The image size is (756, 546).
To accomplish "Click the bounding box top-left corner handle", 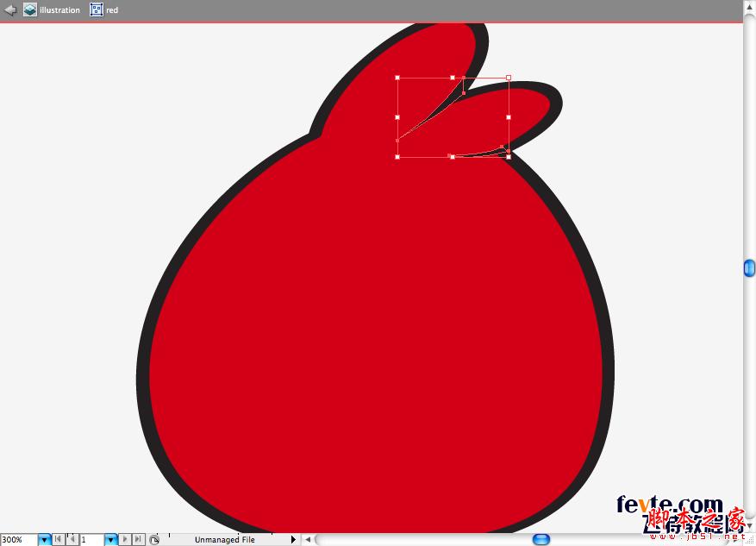I will [397, 78].
